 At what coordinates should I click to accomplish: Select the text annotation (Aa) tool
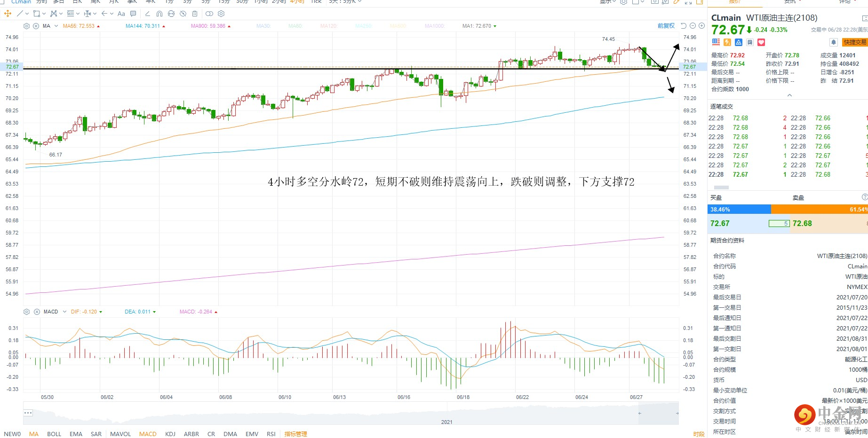121,14
